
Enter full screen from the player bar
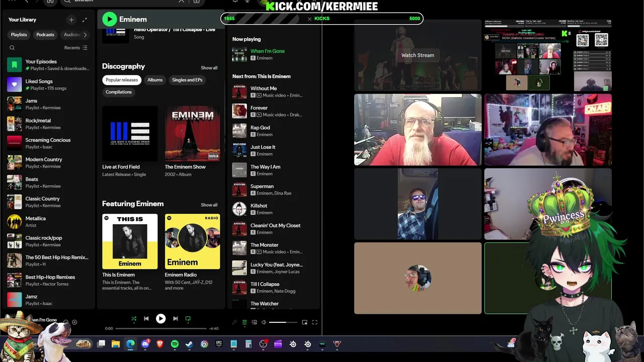click(314, 322)
